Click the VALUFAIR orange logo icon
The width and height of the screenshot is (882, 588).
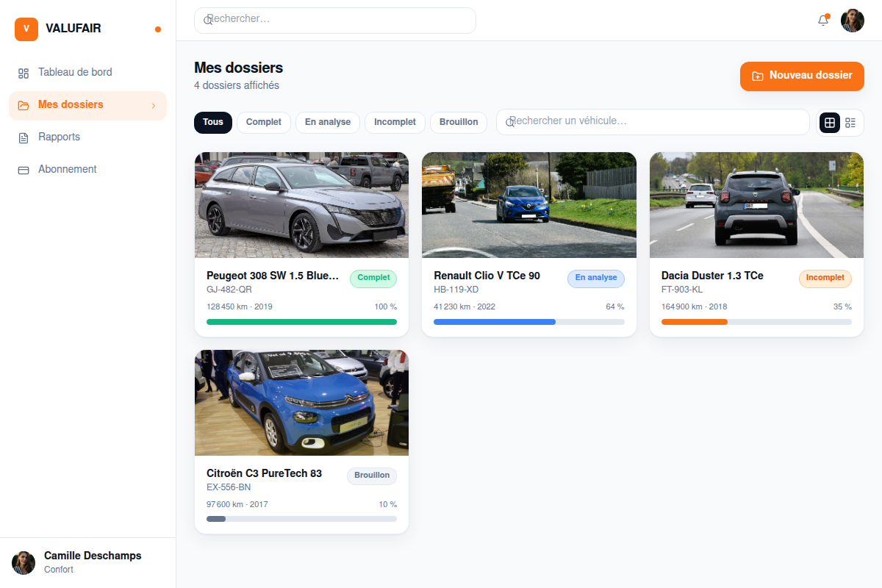(26, 29)
